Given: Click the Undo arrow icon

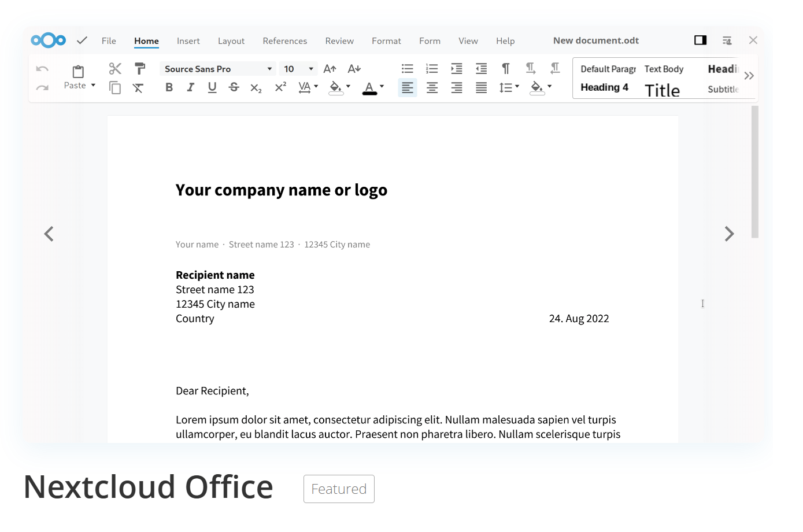Looking at the screenshot, I should pyautogui.click(x=42, y=69).
